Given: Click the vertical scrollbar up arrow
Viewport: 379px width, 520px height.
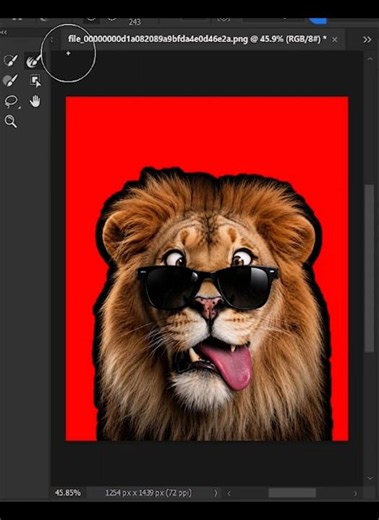Looking at the screenshot, I should 370,59.
